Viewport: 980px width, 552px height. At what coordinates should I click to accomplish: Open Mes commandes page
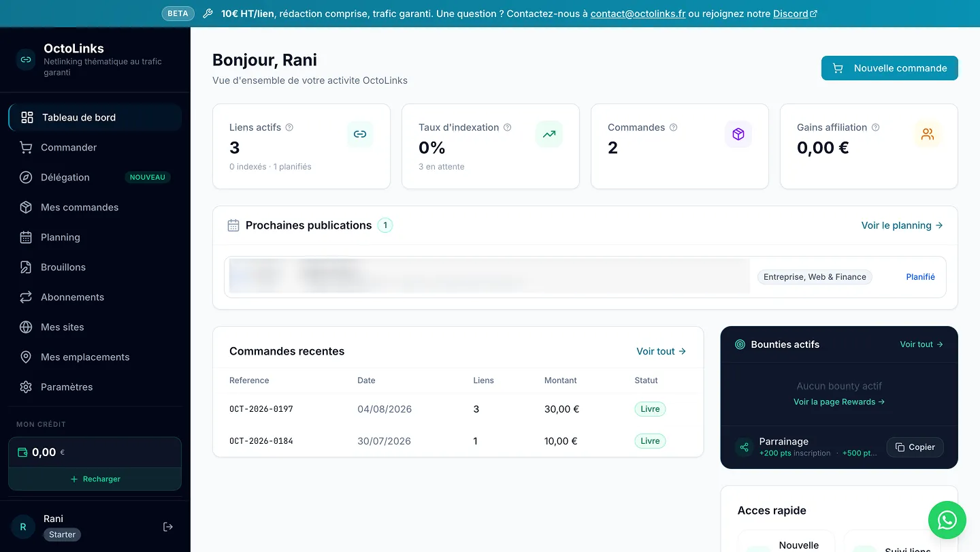click(95, 207)
